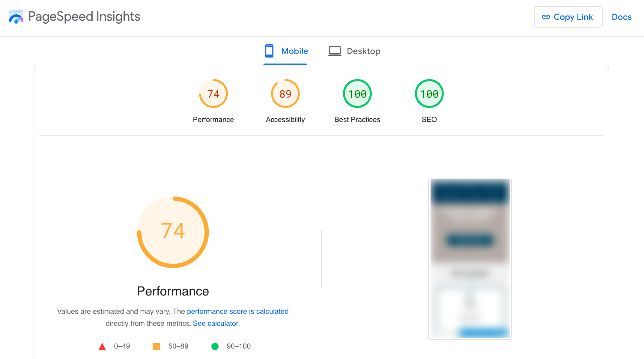Click the orange square 50–89 legend icon
Viewport: 644px width, 359px height.
[x=157, y=346]
